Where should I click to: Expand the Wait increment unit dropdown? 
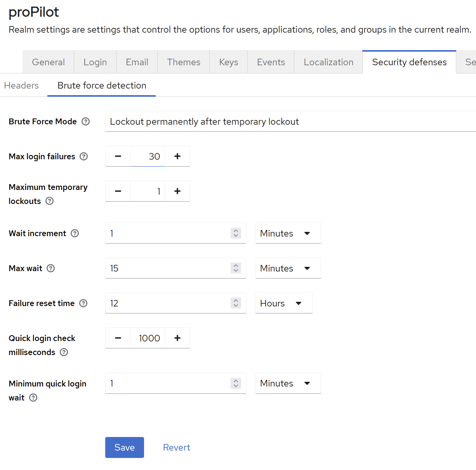[x=288, y=233]
